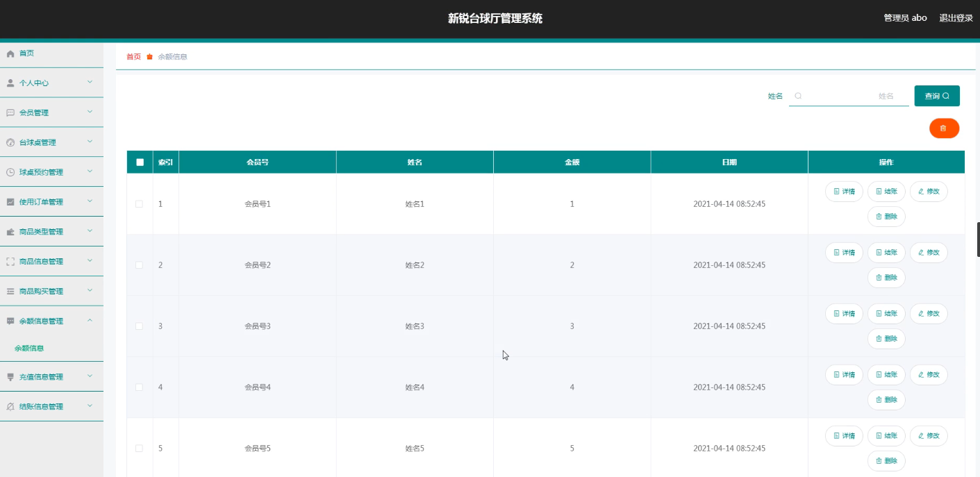Collapse the 余额信息管理 chevron
The image size is (980, 477).
point(90,321)
